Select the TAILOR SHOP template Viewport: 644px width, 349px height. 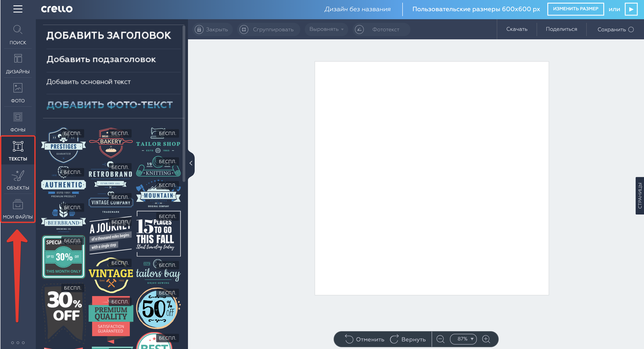click(158, 140)
